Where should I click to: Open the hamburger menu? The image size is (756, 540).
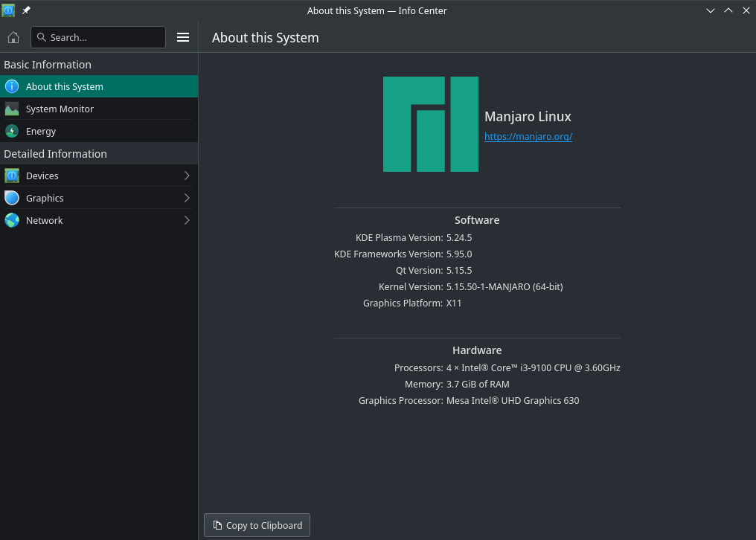click(x=183, y=37)
